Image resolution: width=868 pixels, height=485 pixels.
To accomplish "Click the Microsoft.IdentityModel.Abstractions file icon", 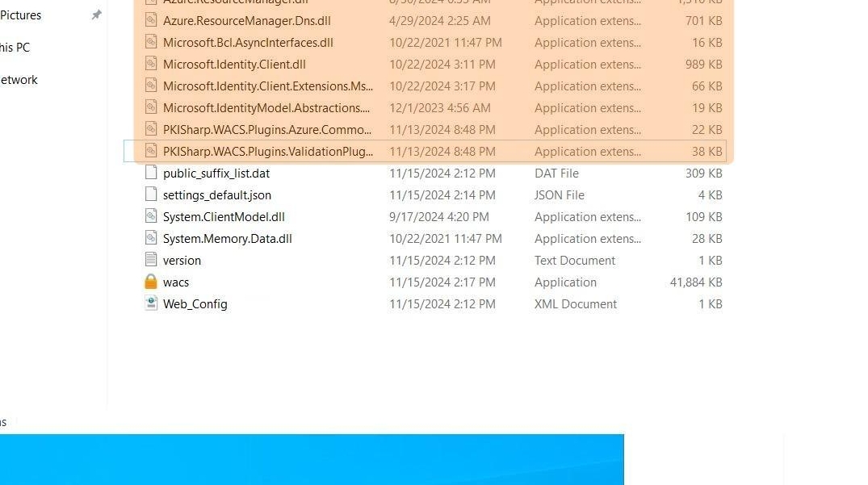I will coord(150,107).
